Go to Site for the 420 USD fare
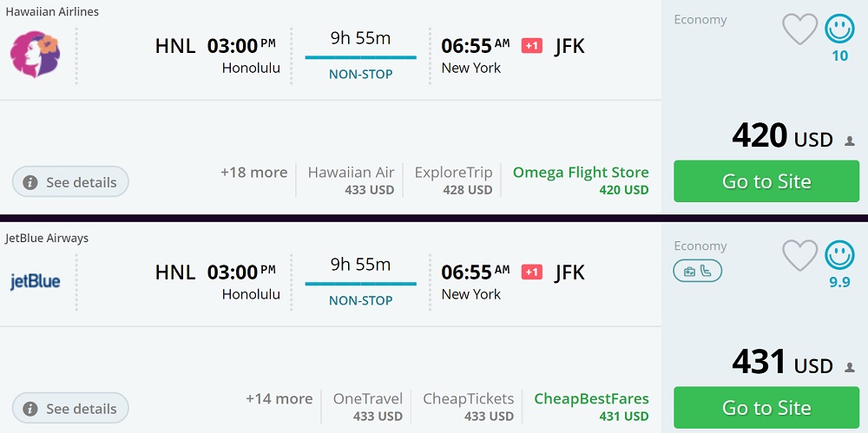The image size is (868, 433). pyautogui.click(x=766, y=181)
